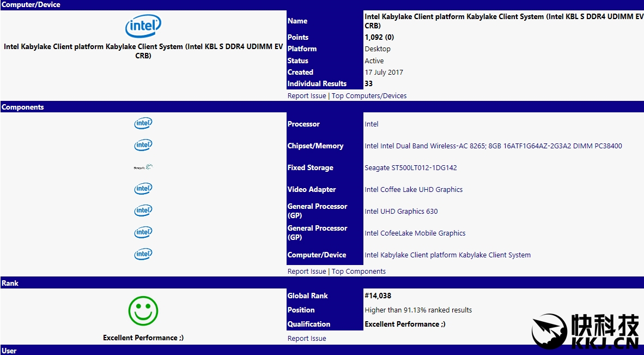Click the Intel logo beside Video Adapter row
The width and height of the screenshot is (644, 355).
click(x=143, y=189)
